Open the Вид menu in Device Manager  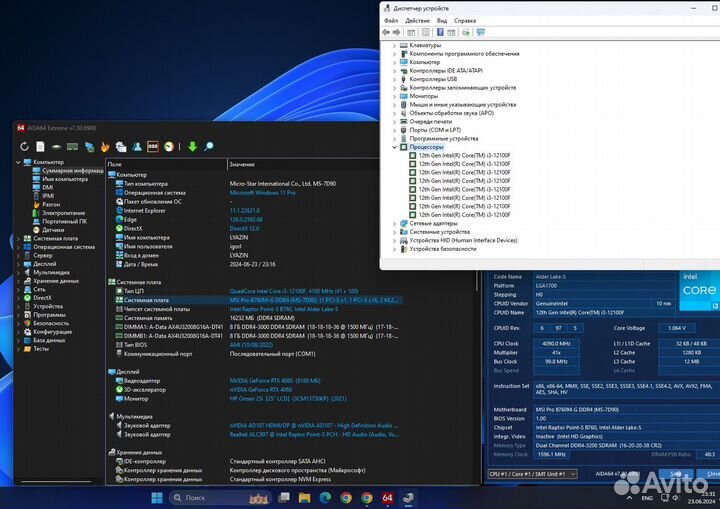point(442,21)
